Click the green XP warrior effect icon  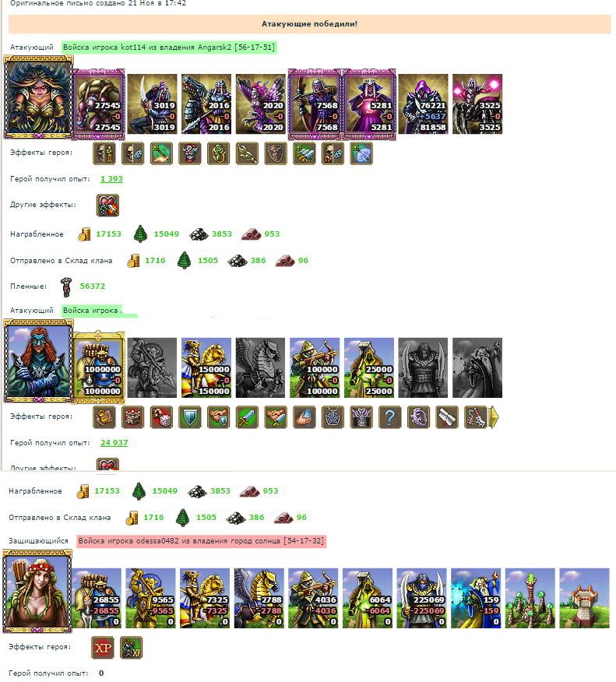pyautogui.click(x=132, y=648)
